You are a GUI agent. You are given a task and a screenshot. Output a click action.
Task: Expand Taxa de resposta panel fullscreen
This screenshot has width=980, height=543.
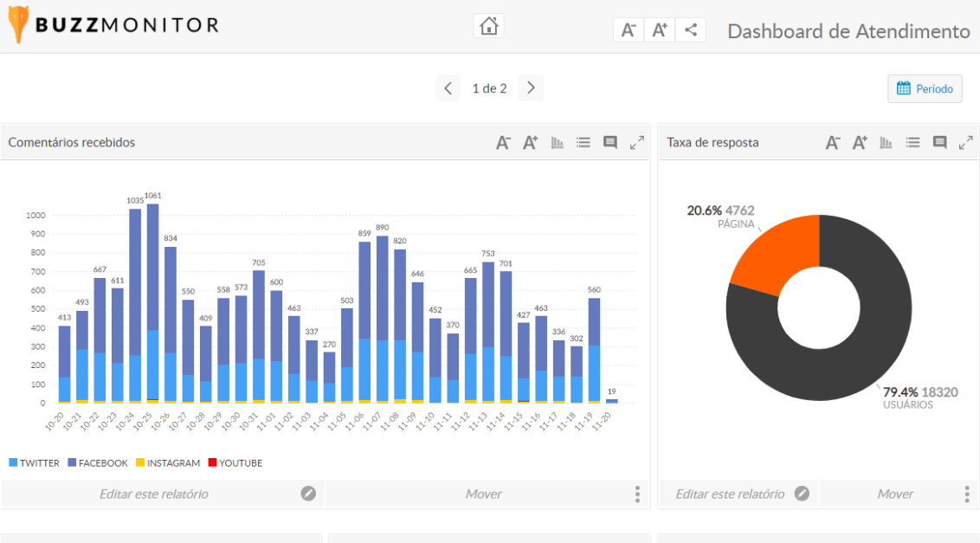966,143
